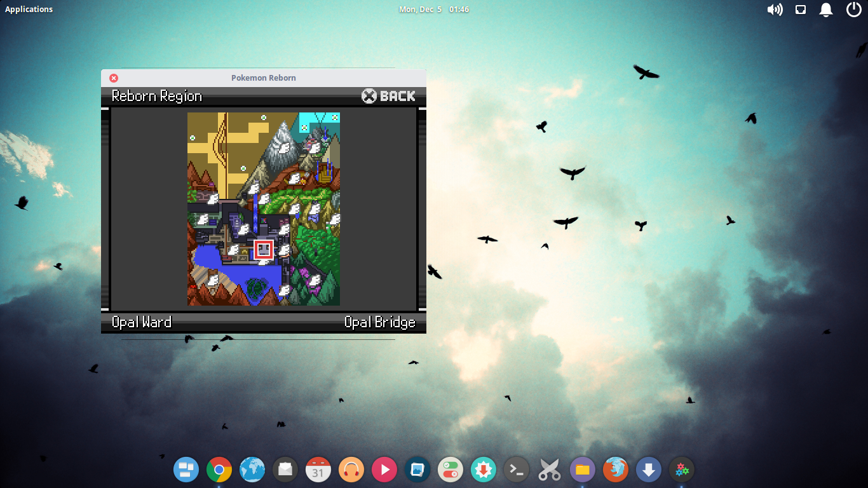
Task: Pick the fly marker just below the red cursor
Action: coord(263,262)
